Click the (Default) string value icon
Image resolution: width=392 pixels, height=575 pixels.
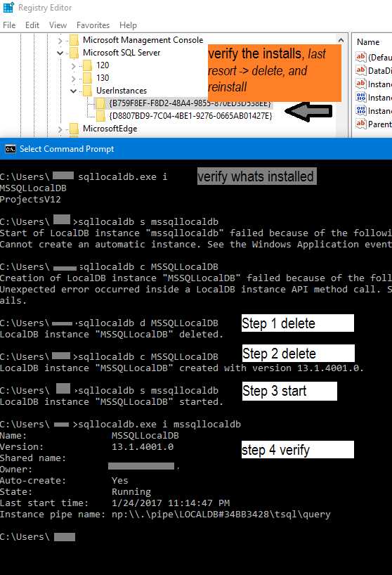coord(361,57)
